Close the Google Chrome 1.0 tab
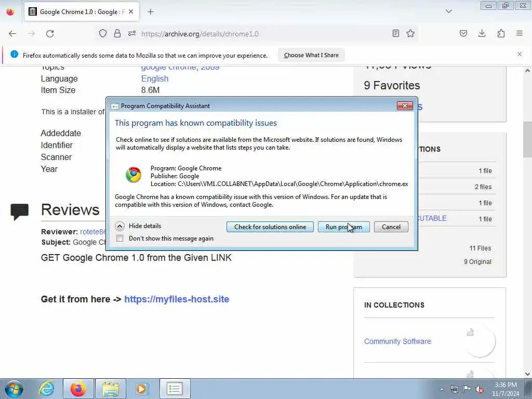Viewport: 532px width, 399px height. click(131, 11)
